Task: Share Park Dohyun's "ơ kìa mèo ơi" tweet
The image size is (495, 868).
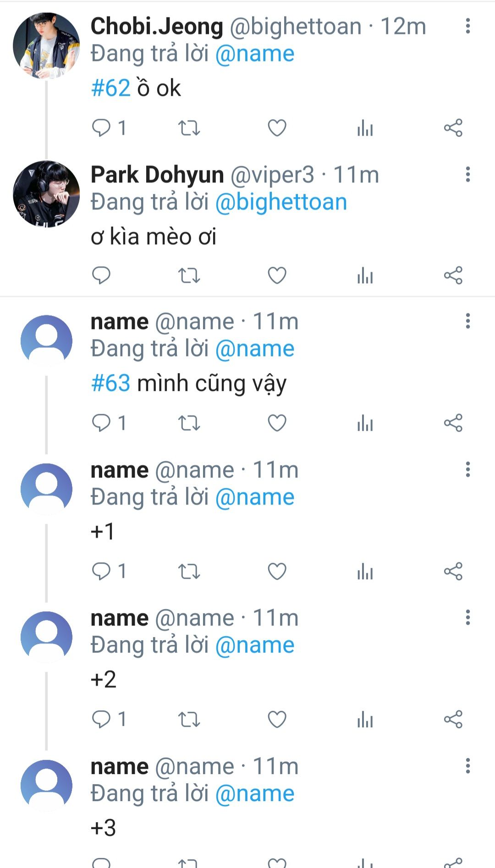Action: pyautogui.click(x=453, y=275)
